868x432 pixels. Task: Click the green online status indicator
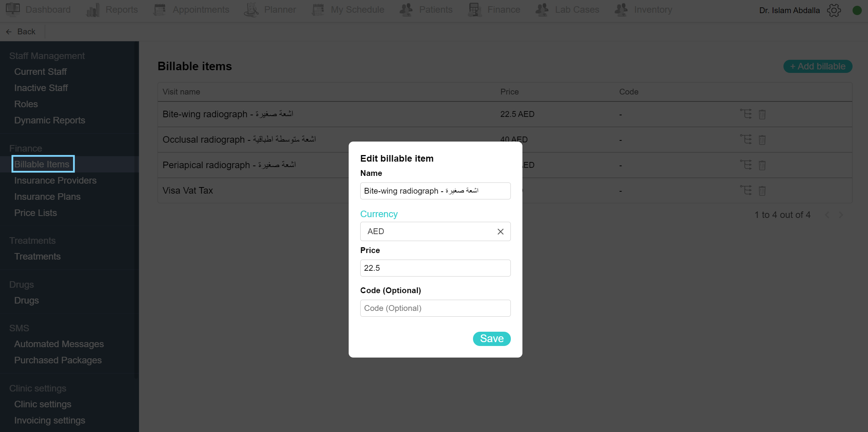[857, 10]
